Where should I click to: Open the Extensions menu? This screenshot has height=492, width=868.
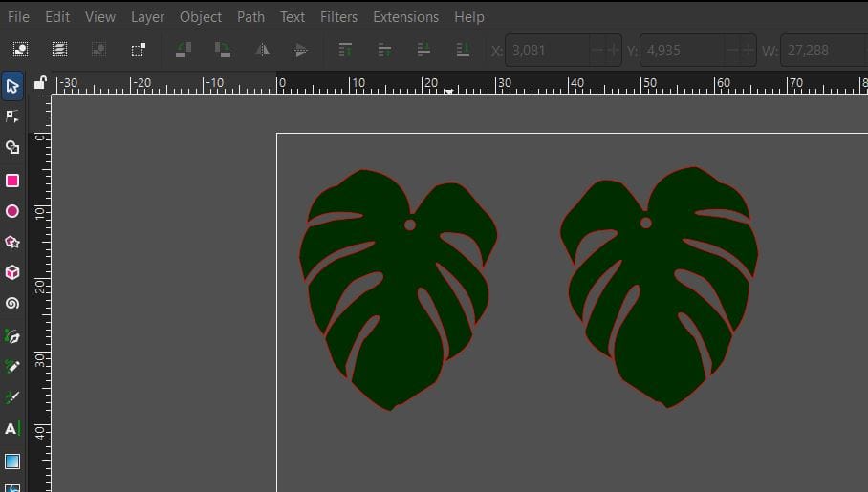(x=405, y=17)
